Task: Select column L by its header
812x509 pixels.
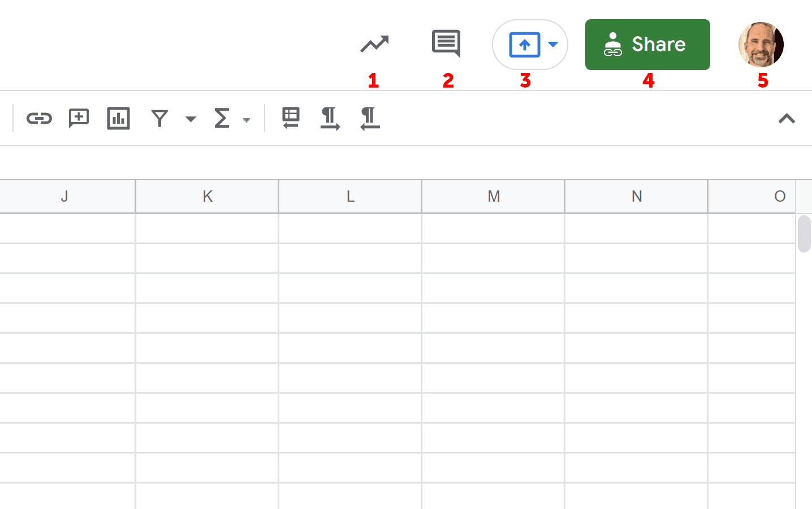Action: click(x=349, y=196)
